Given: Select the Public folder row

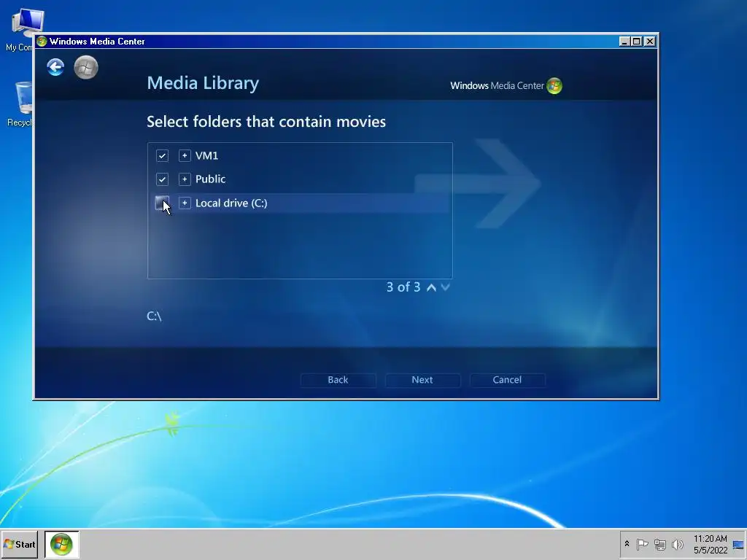Looking at the screenshot, I should click(x=300, y=179).
